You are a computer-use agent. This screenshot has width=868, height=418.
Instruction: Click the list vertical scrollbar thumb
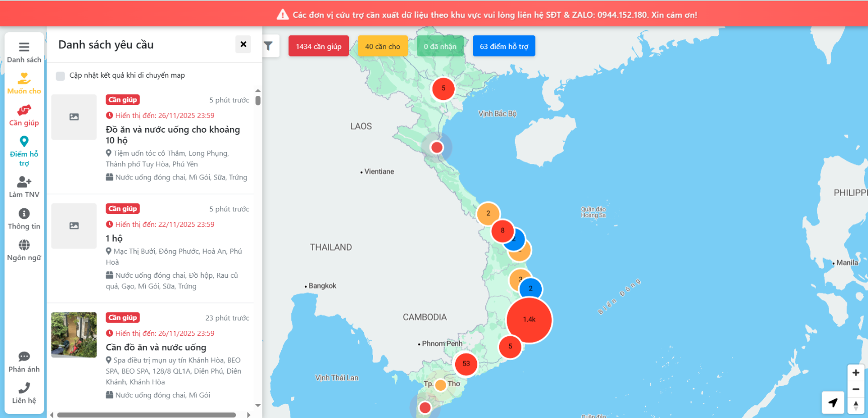258,100
